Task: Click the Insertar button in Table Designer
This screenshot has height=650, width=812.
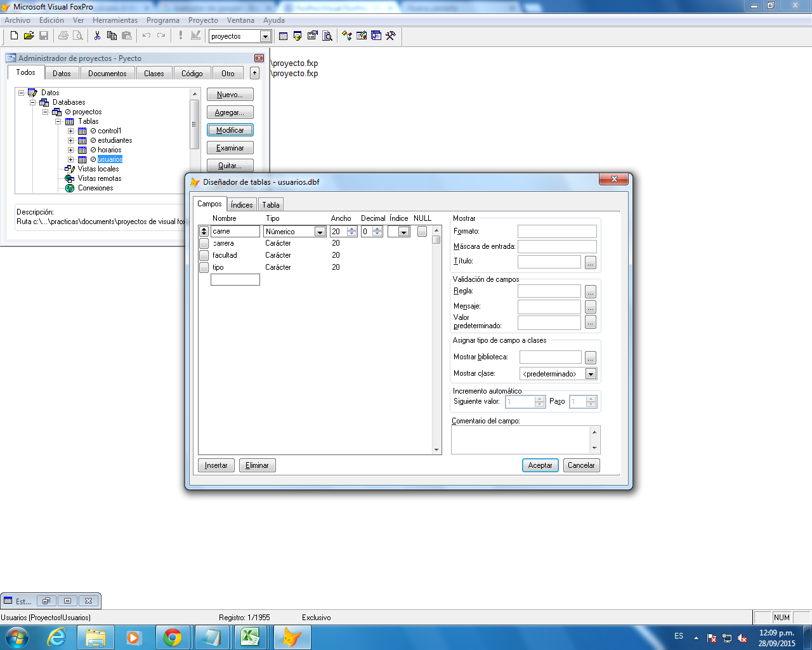Action: tap(216, 465)
